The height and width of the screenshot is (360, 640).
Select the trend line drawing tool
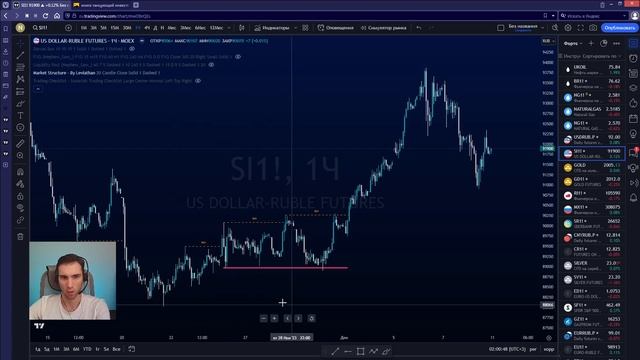[x=20, y=55]
